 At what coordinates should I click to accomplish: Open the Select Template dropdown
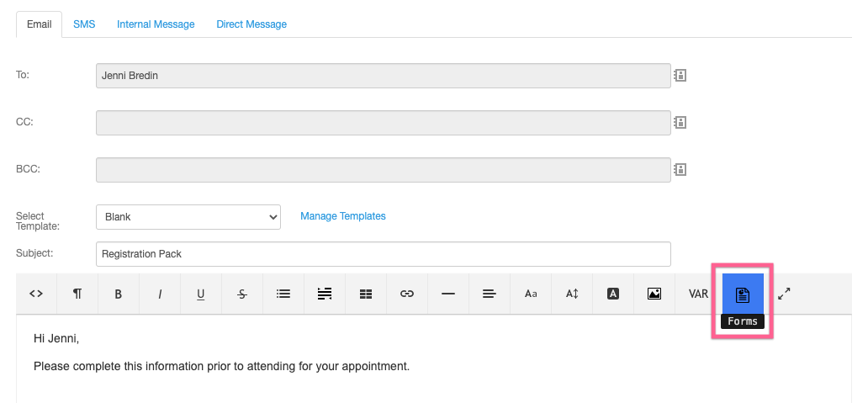[x=188, y=216]
